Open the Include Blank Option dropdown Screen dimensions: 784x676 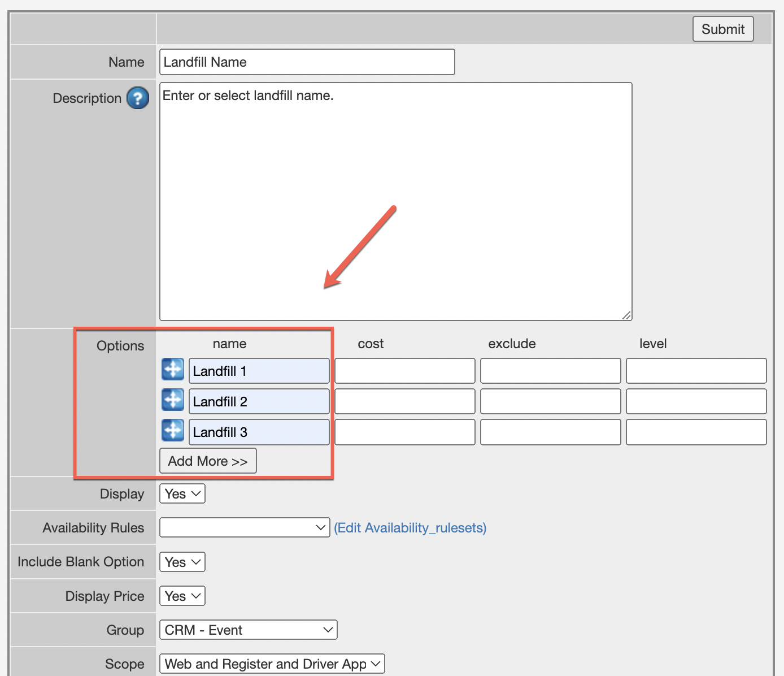tap(182, 562)
